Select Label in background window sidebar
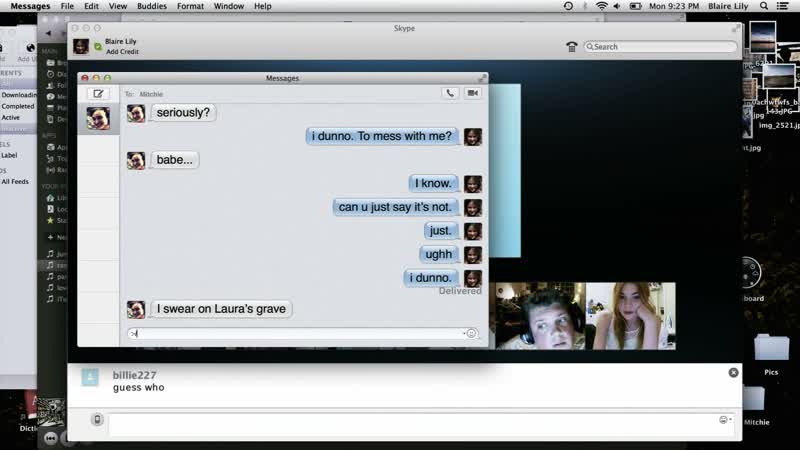The image size is (800, 450). click(9, 155)
